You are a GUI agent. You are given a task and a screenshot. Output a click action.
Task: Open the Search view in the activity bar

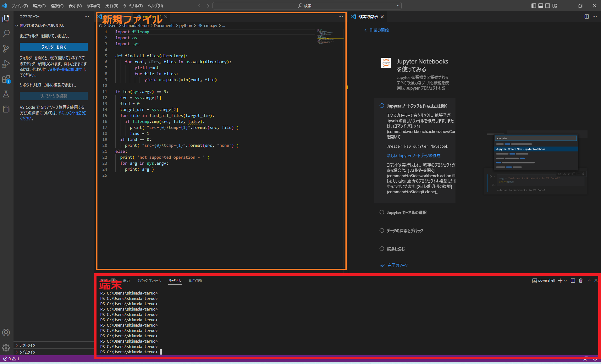pyautogui.click(x=6, y=33)
